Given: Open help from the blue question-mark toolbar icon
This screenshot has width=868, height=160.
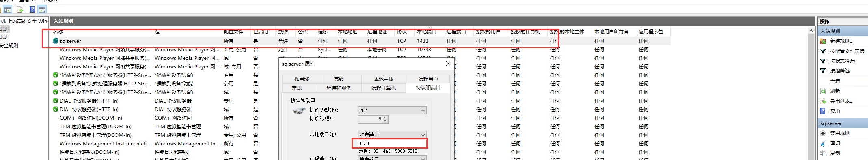Looking at the screenshot, I should (32, 9).
